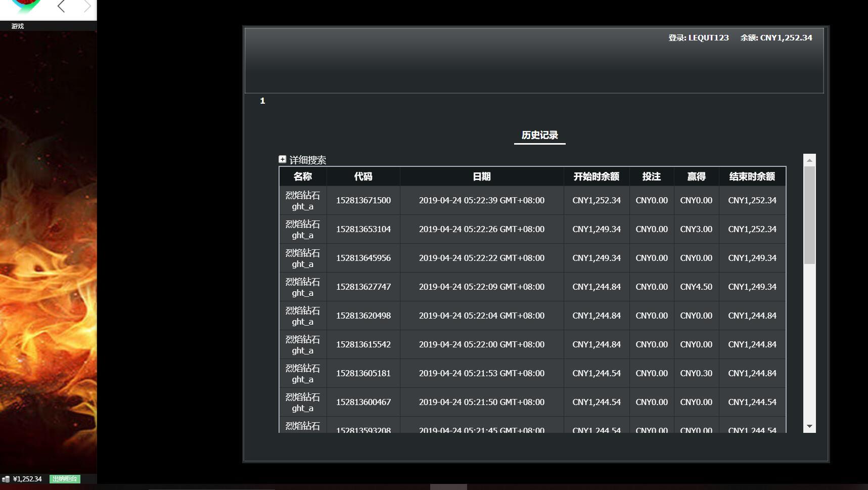Open the green 出纳柜台 cashier button

click(65, 479)
